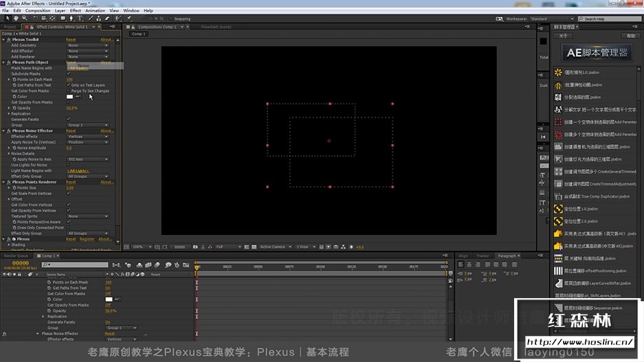Viewport: 644px width, 362px height.
Task: Enable Use Lights for Noise checkbox
Action: pyautogui.click(x=69, y=165)
